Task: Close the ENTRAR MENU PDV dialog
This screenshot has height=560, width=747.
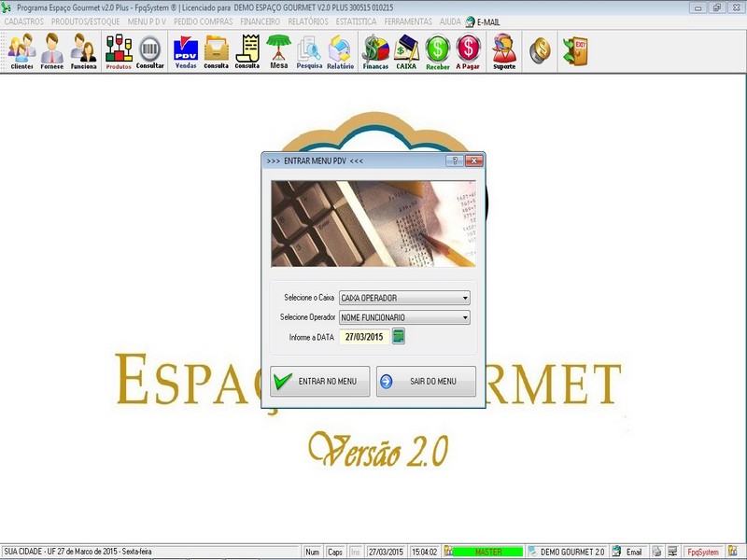Action: (x=473, y=161)
